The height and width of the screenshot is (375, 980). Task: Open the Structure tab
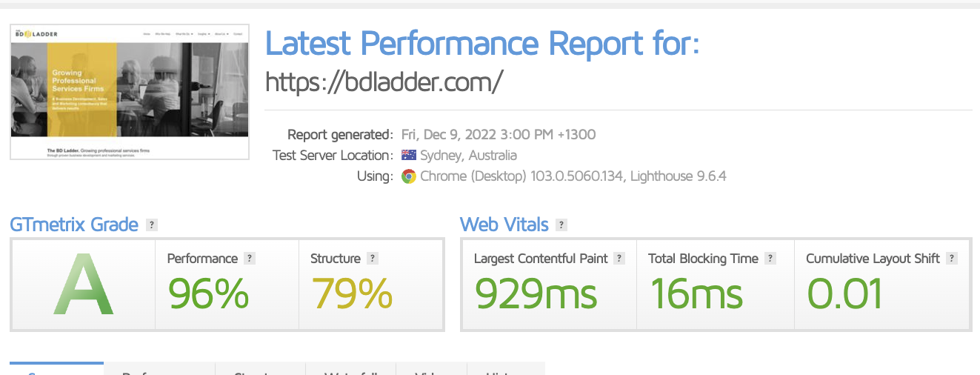click(260, 369)
